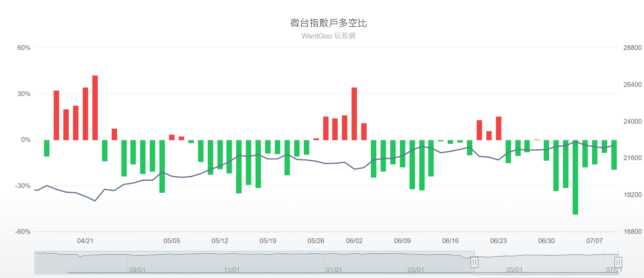Click the -60% left axis label

23,232
